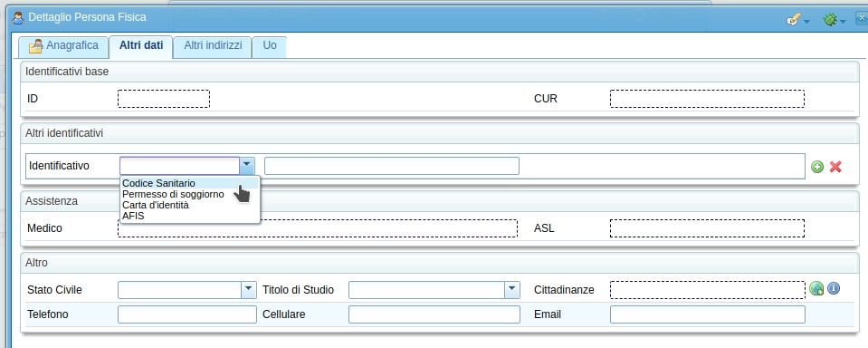Click the Dettaglio Persona Fisica title
Image resolution: width=868 pixels, height=348 pixels.
[x=88, y=17]
